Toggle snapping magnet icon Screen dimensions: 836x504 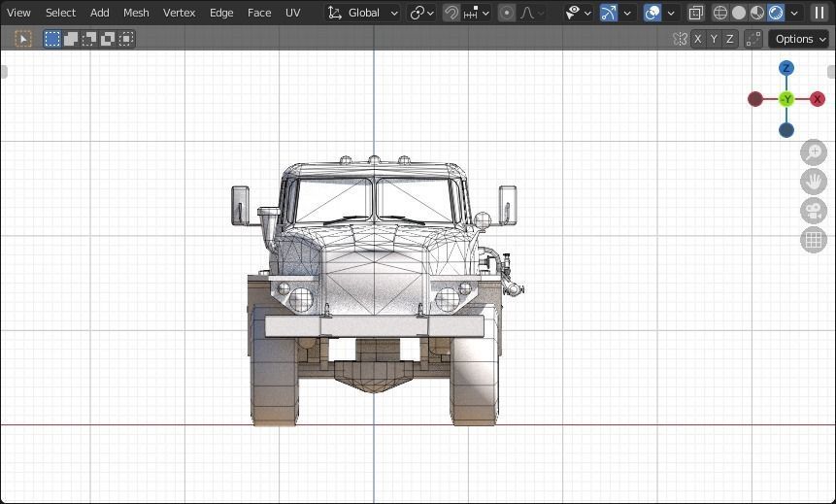click(x=451, y=13)
